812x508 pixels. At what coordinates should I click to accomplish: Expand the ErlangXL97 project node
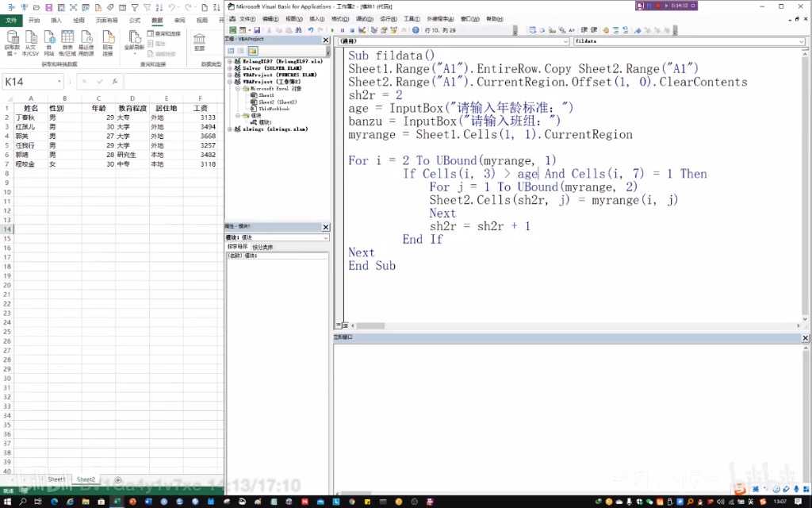230,61
